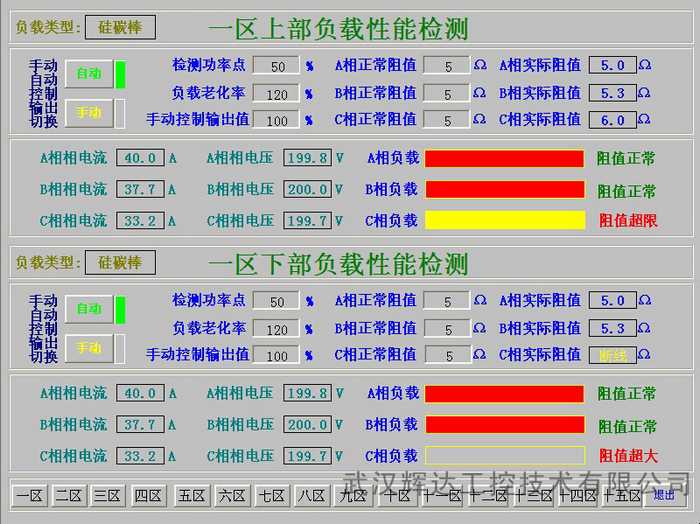Navigate to 八区 zone page
Screen dimensions: 700x524
tap(311, 495)
